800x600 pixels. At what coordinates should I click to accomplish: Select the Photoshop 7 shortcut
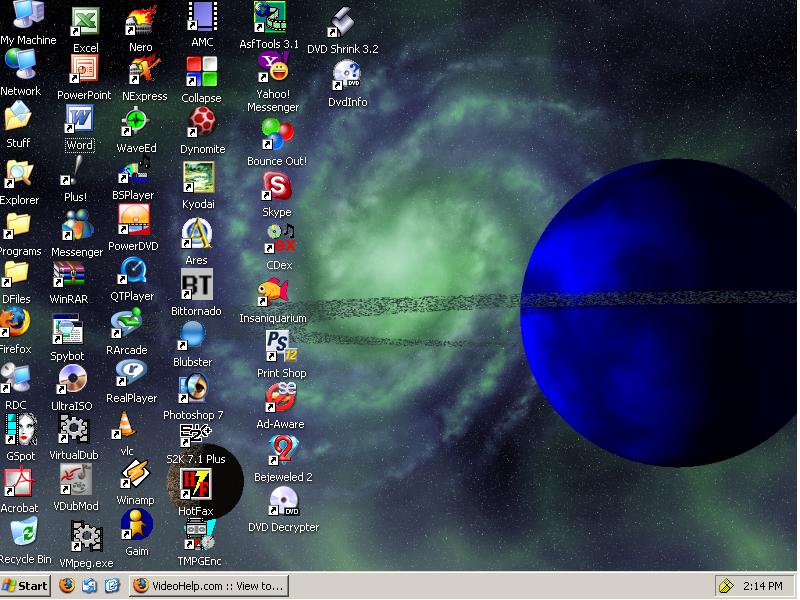[x=193, y=389]
